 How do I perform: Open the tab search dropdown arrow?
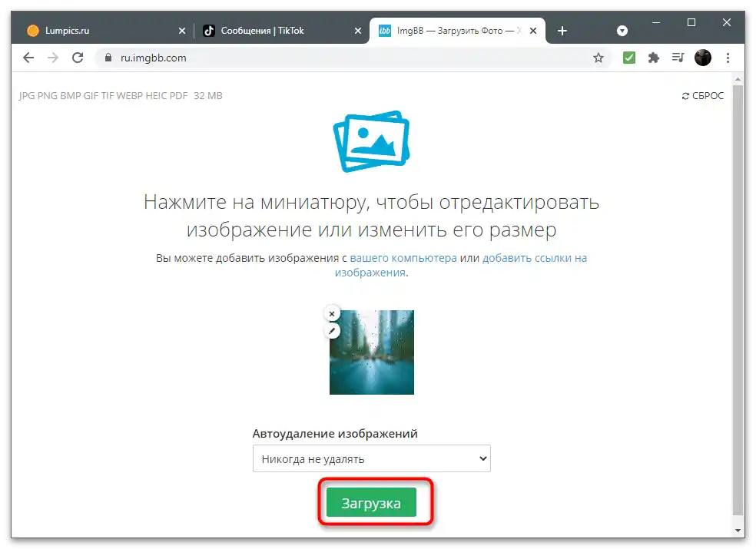pos(622,31)
